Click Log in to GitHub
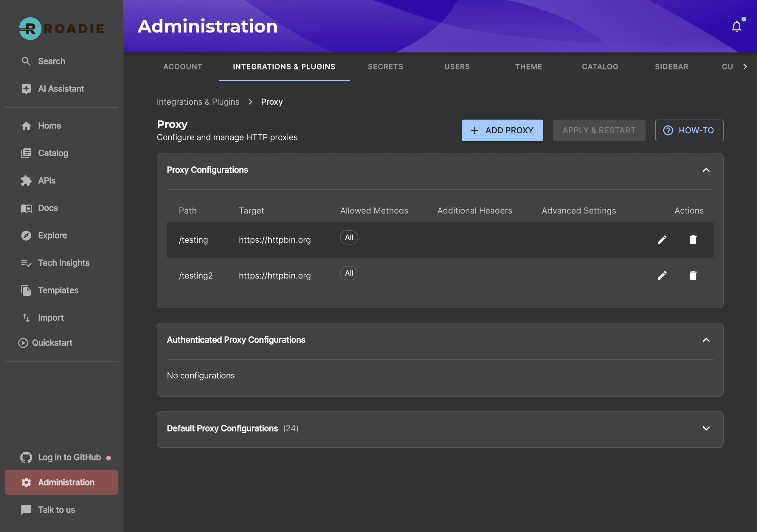Viewport: 757px width, 532px height. [69, 457]
